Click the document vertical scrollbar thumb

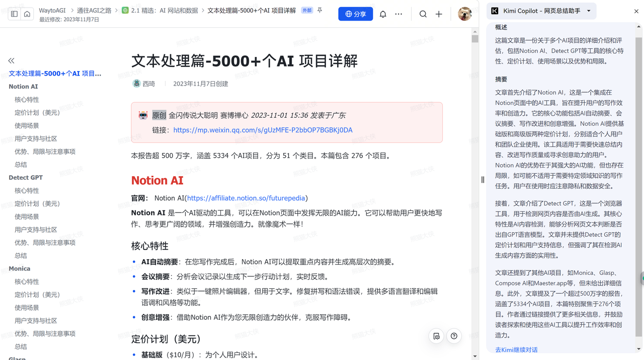coord(475,39)
